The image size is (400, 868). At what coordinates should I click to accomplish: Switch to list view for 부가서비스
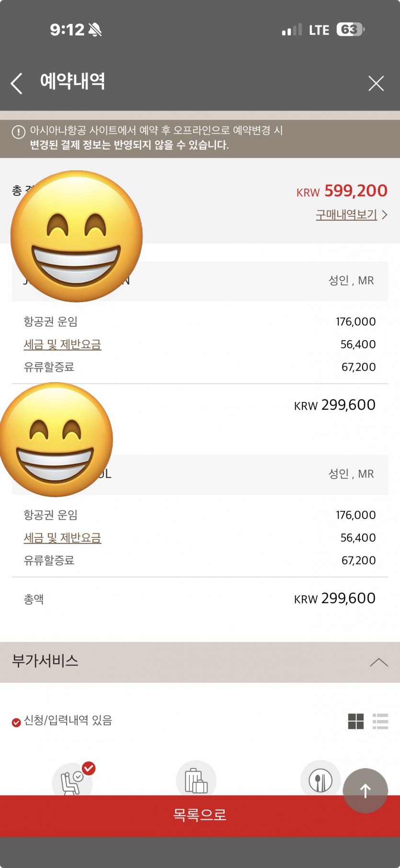pos(380,721)
